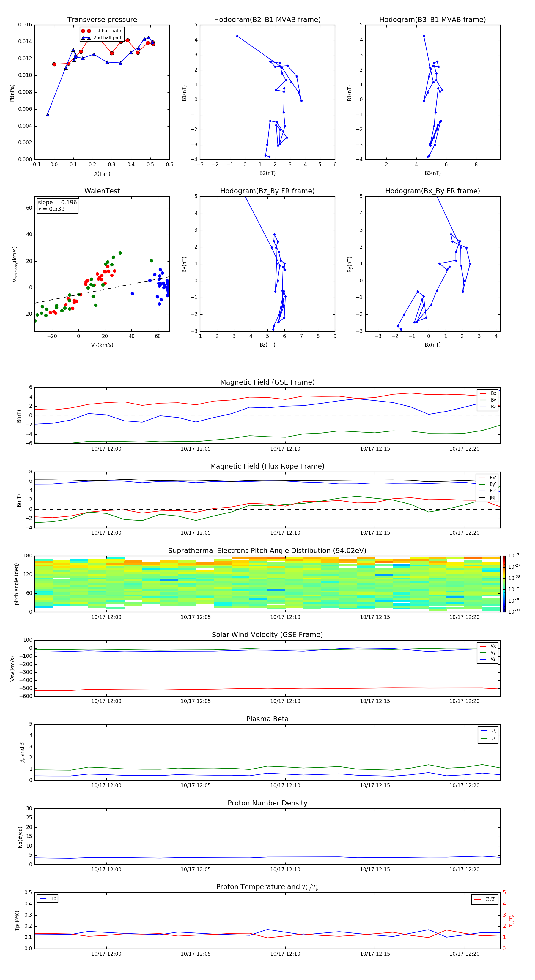This screenshot has width=535, height=980.
Task: Click the 'Tp' legend entry
Action: [47, 899]
